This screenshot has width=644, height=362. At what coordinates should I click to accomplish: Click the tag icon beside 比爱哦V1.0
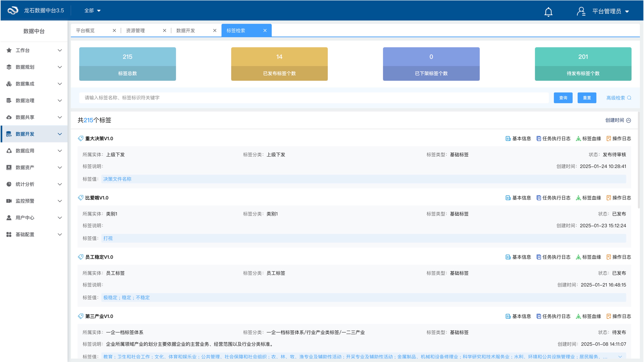click(80, 198)
